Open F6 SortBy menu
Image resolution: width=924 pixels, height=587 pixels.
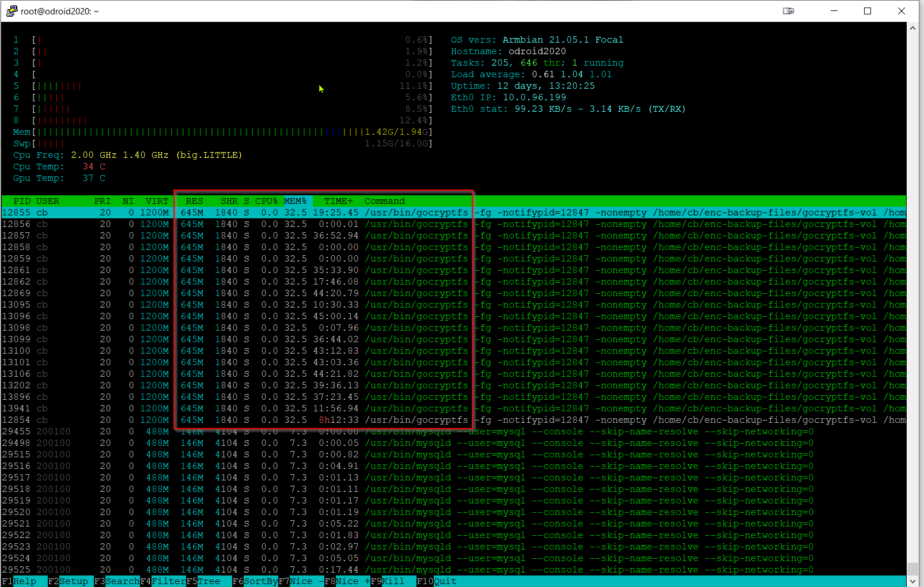point(255,581)
